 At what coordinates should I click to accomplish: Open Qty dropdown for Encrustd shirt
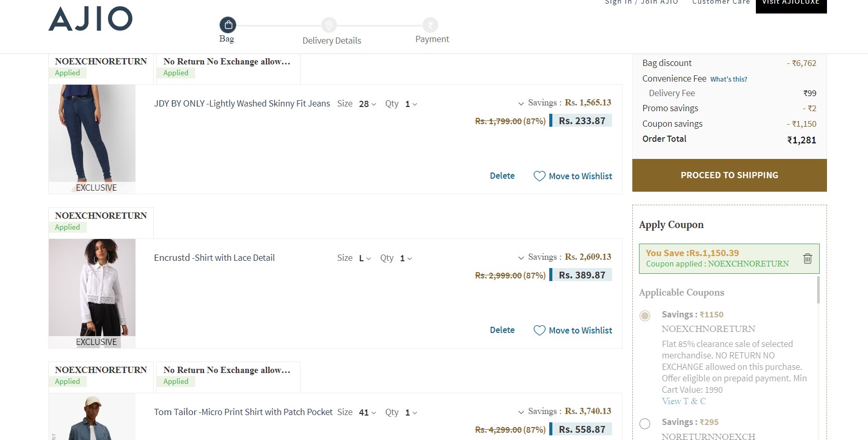[x=406, y=258]
